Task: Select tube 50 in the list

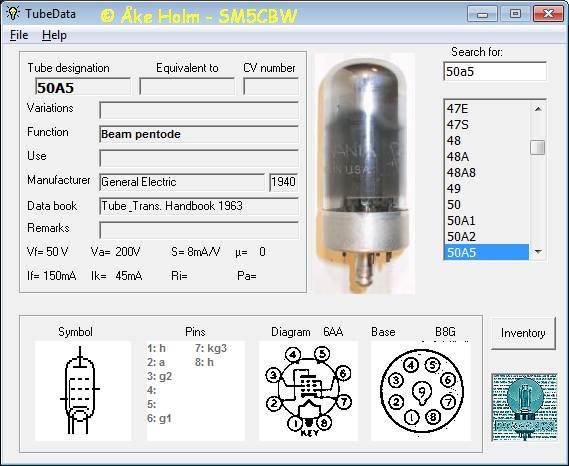Action: (x=486, y=204)
